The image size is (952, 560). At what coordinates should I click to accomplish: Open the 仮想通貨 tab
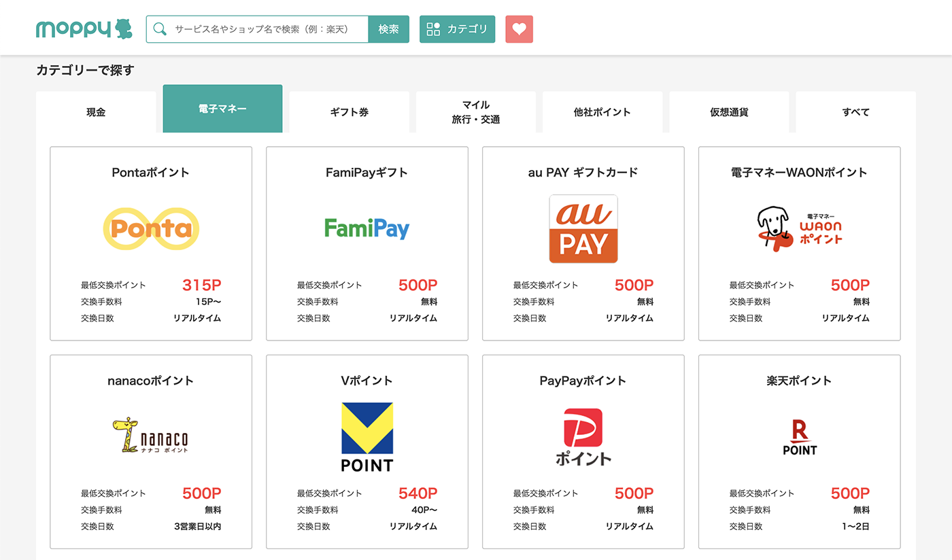[x=729, y=112]
